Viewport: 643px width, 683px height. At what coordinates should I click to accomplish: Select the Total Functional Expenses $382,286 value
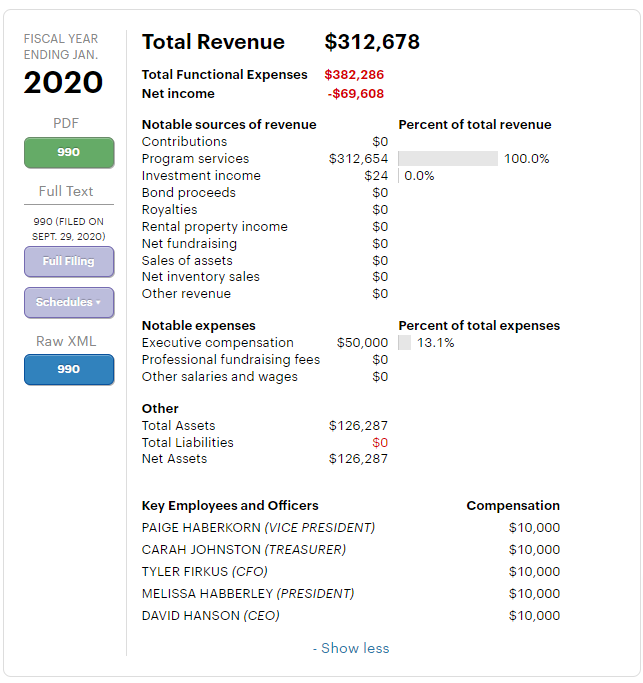[354, 74]
